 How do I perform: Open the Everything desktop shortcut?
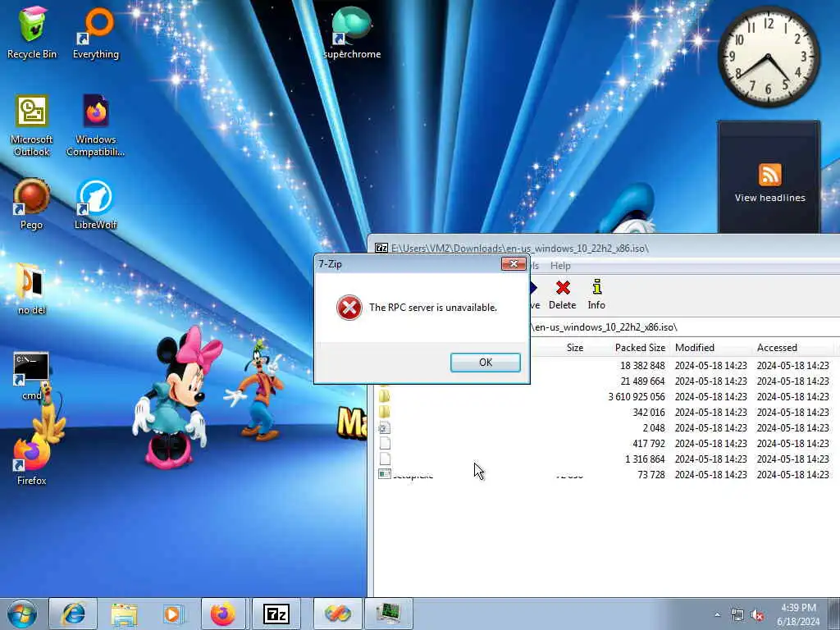tap(96, 32)
